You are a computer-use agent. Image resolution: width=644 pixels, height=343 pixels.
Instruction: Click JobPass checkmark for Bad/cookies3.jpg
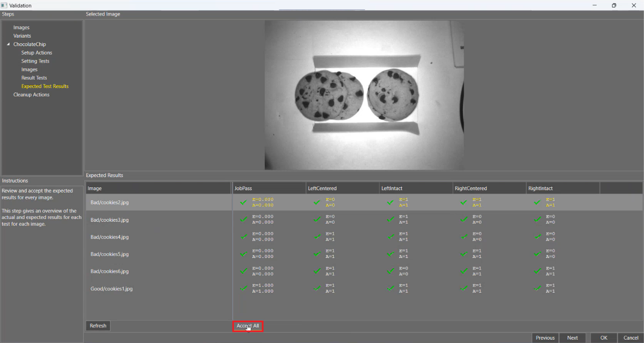click(x=244, y=219)
